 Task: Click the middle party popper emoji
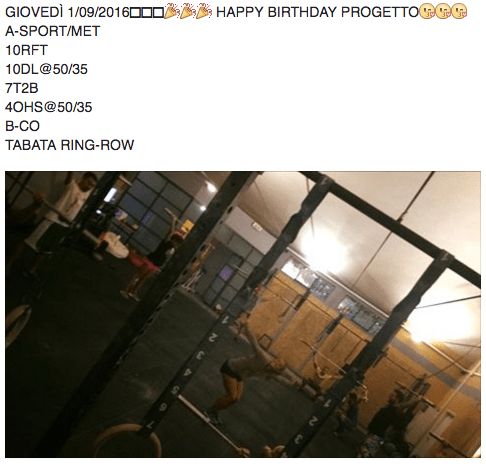tap(188, 12)
